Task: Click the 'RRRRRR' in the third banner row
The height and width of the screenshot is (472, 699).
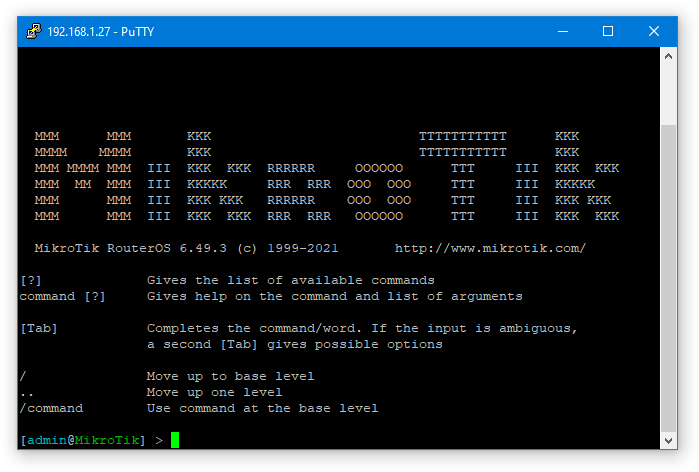Action: coord(291,168)
